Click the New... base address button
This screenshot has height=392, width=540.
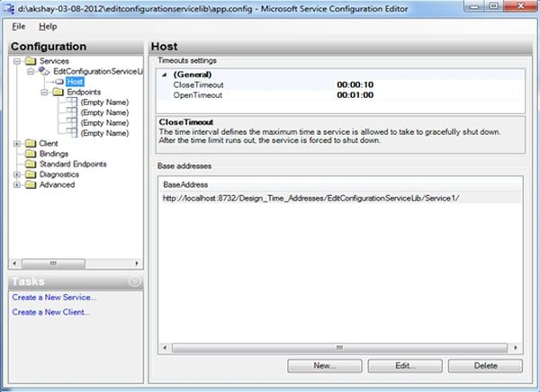click(325, 366)
